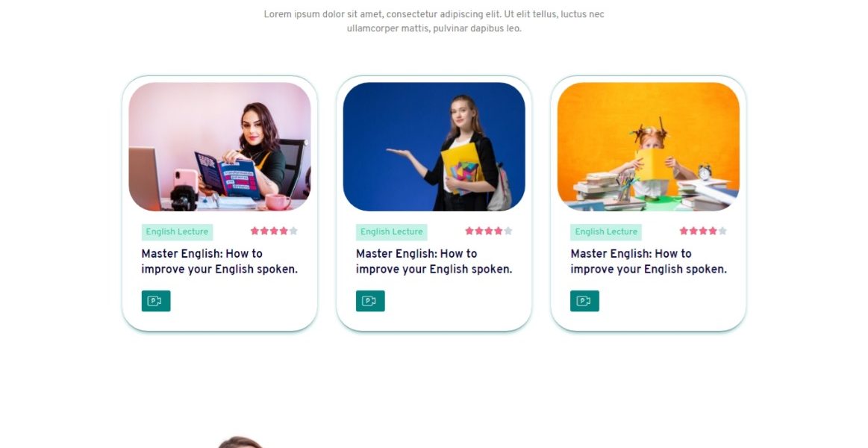
Task: Click the grey fifth star on the first card
Action: tap(293, 231)
